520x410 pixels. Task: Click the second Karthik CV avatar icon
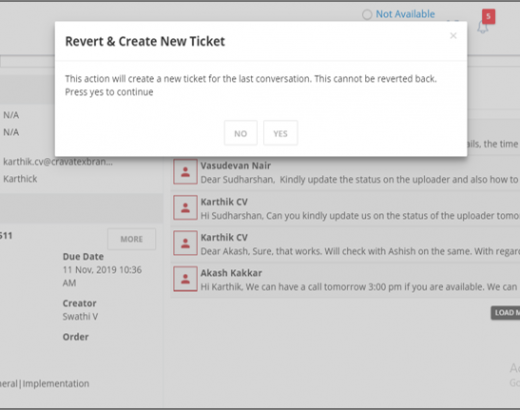pos(185,243)
